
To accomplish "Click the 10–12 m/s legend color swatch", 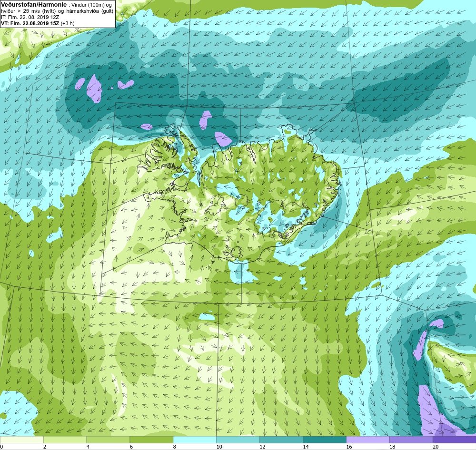I will (x=238, y=440).
